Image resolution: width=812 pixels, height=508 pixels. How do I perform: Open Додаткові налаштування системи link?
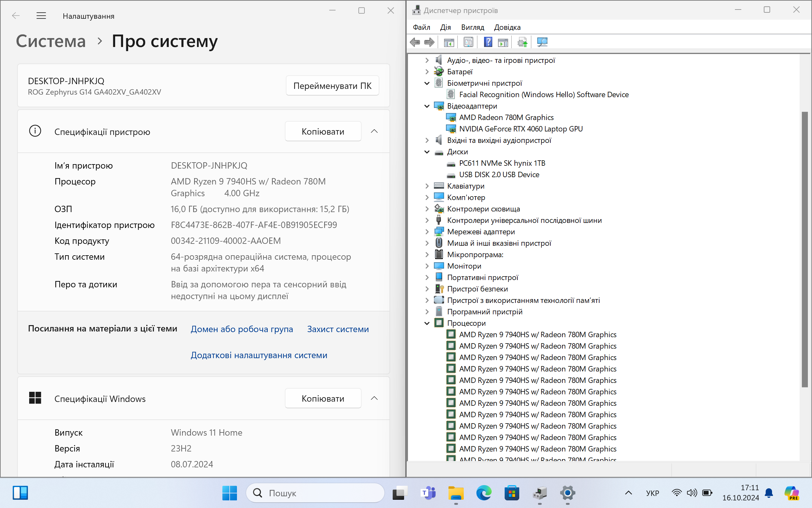(x=259, y=355)
